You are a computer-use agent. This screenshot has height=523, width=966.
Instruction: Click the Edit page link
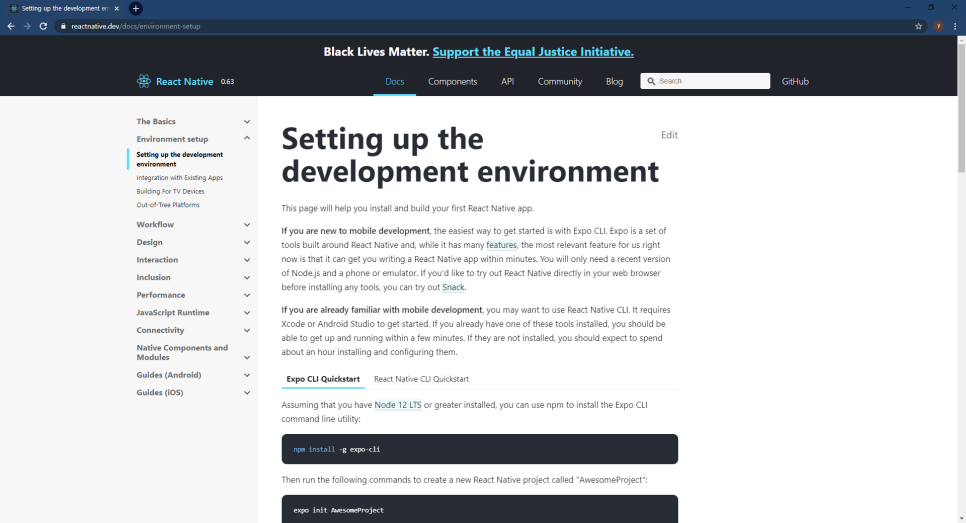[669, 135]
